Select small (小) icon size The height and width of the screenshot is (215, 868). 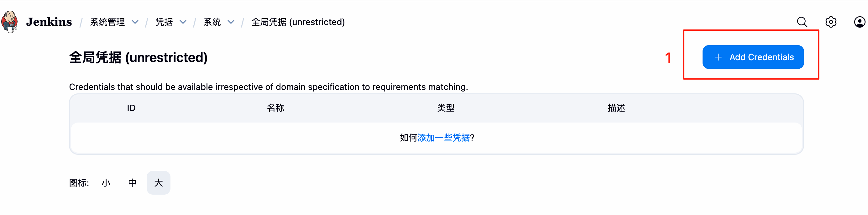(106, 183)
